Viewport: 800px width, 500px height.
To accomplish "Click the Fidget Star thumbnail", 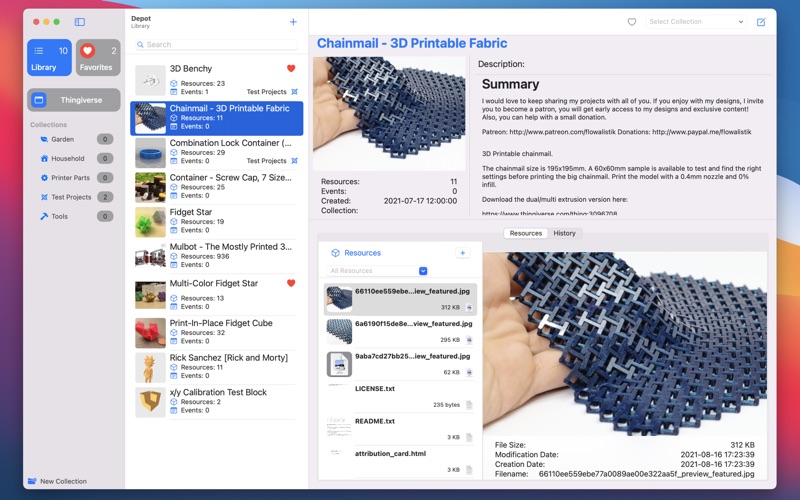I will coord(150,222).
